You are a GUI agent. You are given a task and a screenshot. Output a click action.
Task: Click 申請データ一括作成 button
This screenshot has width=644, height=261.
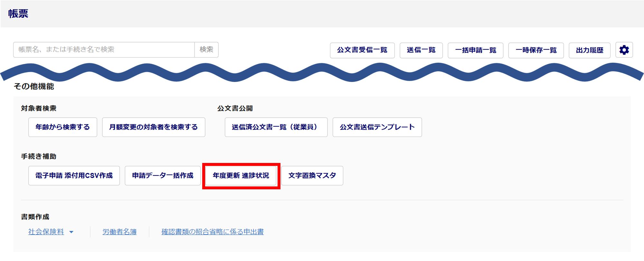(163, 175)
